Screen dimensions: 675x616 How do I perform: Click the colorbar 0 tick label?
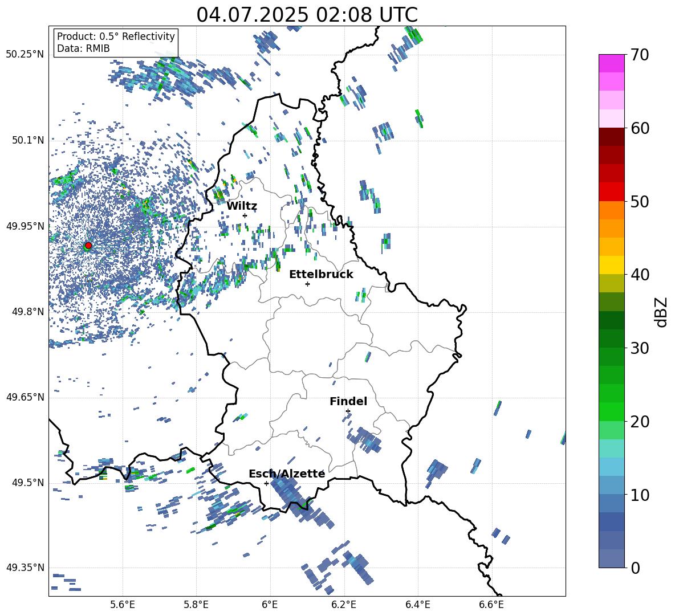pyautogui.click(x=635, y=568)
